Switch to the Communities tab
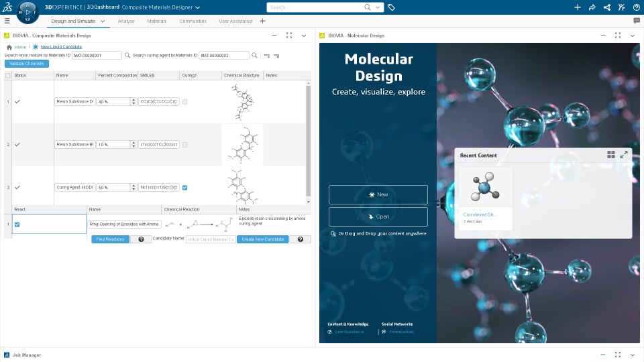The image size is (644, 362). tap(193, 21)
